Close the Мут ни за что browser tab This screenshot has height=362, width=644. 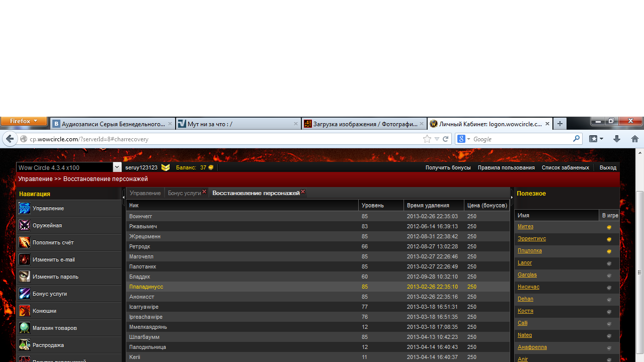pyautogui.click(x=296, y=124)
